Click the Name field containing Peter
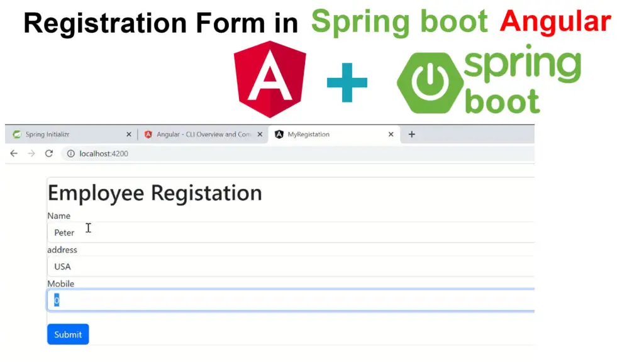The width and height of the screenshot is (644, 362). tap(289, 233)
